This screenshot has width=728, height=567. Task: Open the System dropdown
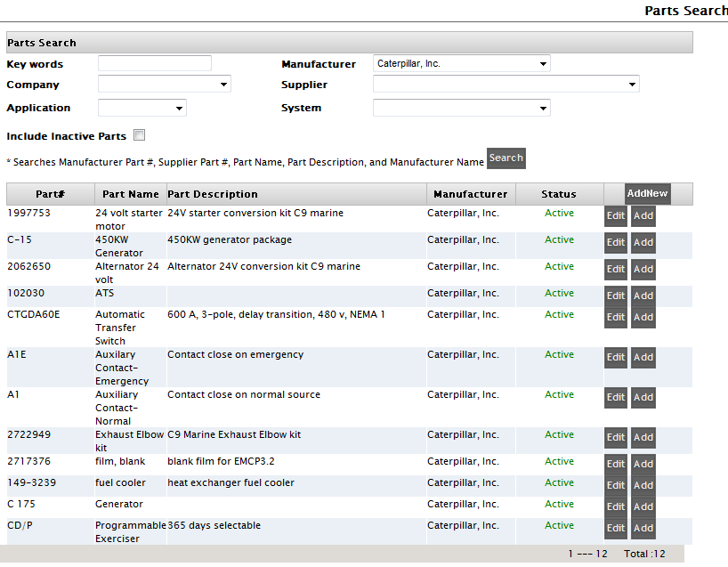tap(461, 108)
